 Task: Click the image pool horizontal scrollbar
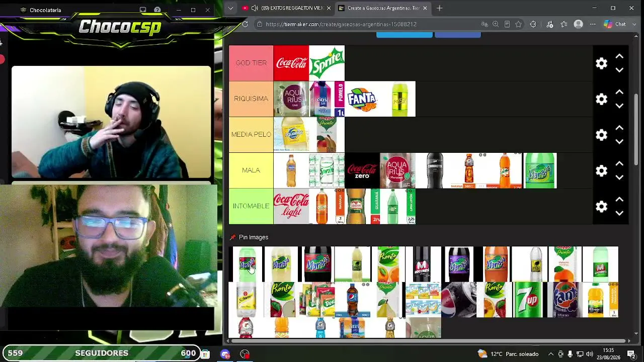(429, 341)
